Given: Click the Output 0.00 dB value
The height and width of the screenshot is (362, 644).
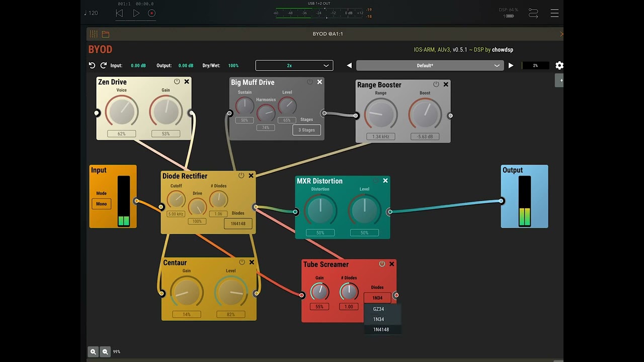Looking at the screenshot, I should [186, 65].
